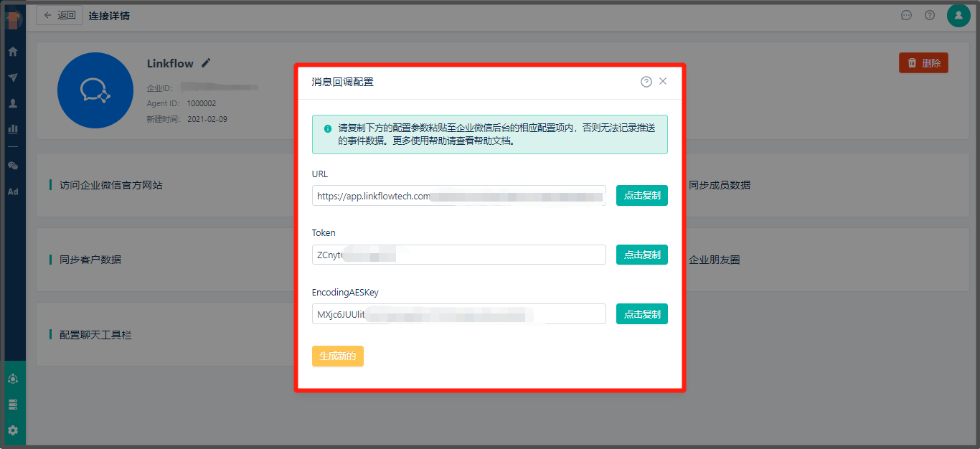Open the user avatar menu in top bar
Screen dimensions: 980x449
[958, 15]
